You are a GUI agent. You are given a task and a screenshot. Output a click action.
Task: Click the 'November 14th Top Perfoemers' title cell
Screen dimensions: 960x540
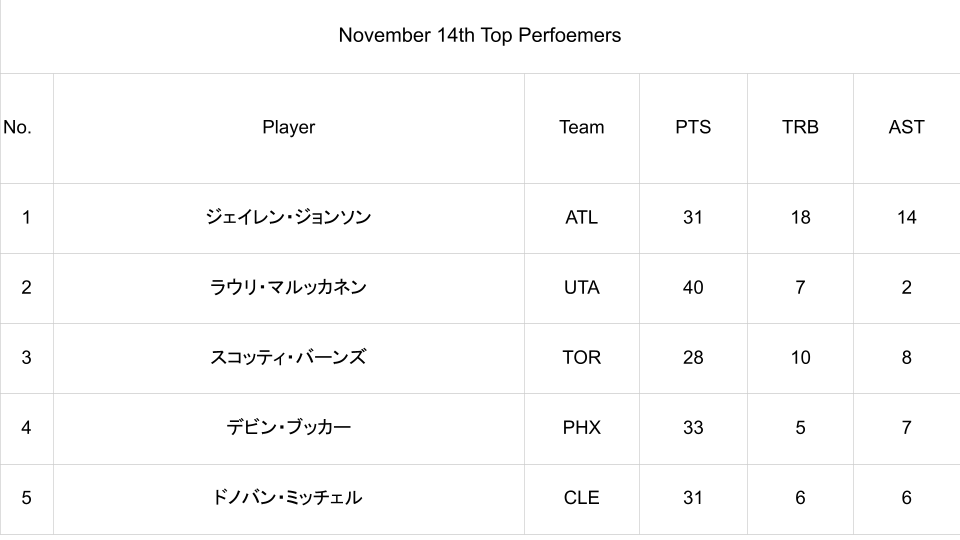(479, 36)
